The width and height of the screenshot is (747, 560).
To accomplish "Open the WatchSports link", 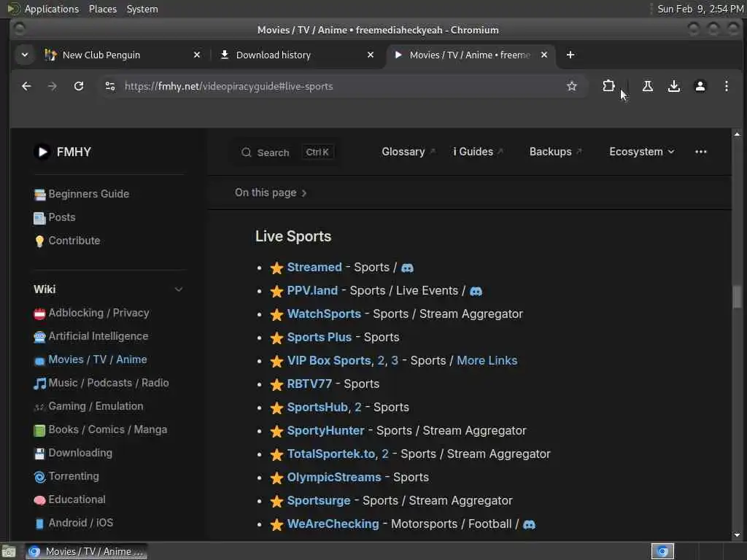I will [x=324, y=314].
